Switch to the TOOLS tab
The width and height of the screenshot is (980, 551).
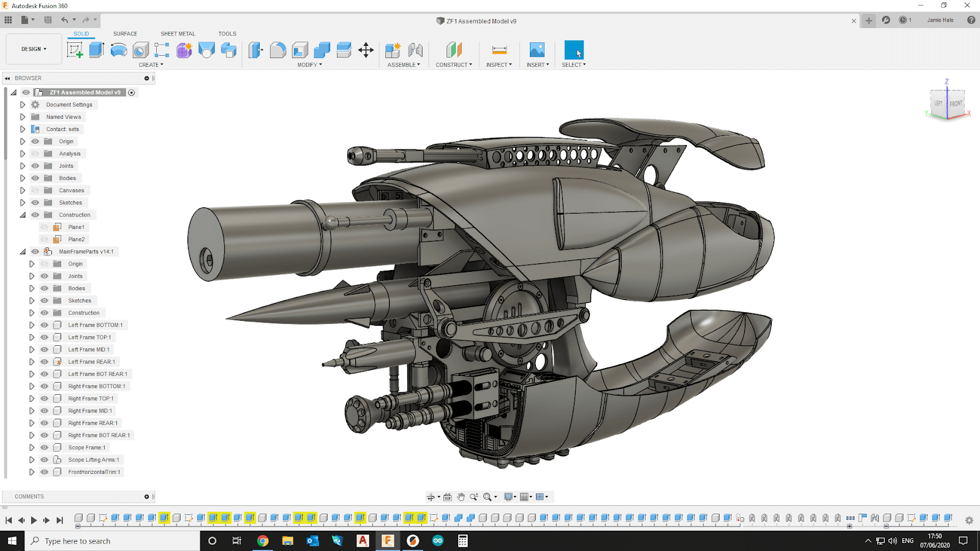point(227,34)
